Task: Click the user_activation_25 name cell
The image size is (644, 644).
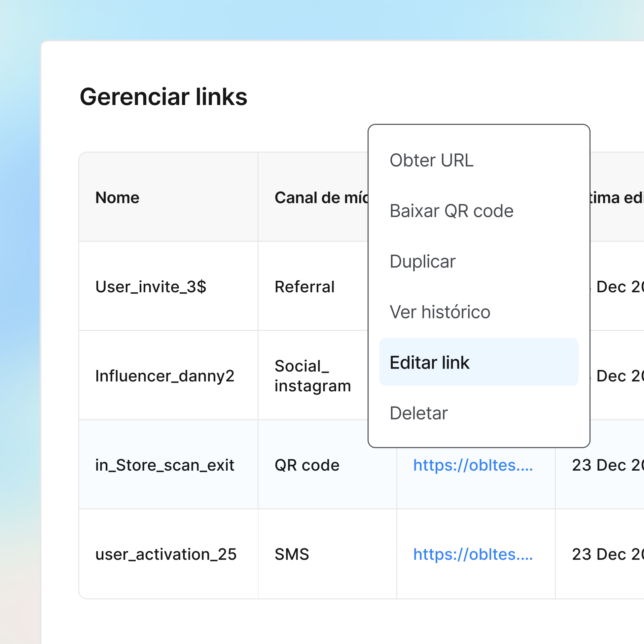Action: point(166,554)
